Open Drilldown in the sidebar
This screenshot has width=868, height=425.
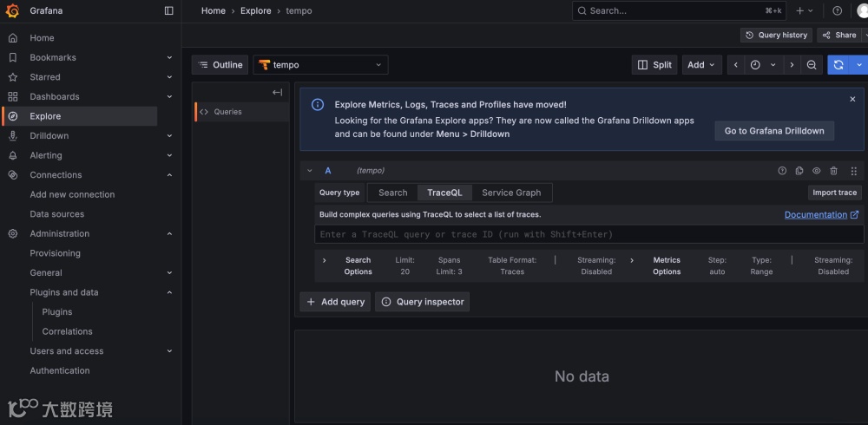click(49, 135)
